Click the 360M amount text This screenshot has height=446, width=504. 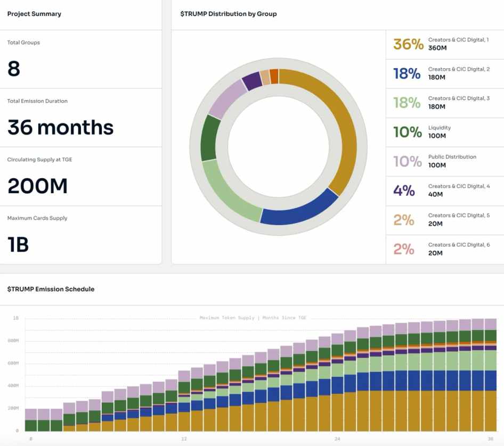point(437,48)
